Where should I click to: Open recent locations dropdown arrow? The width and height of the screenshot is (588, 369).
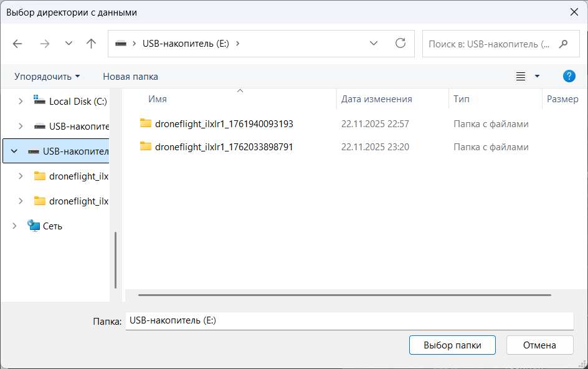[x=69, y=44]
